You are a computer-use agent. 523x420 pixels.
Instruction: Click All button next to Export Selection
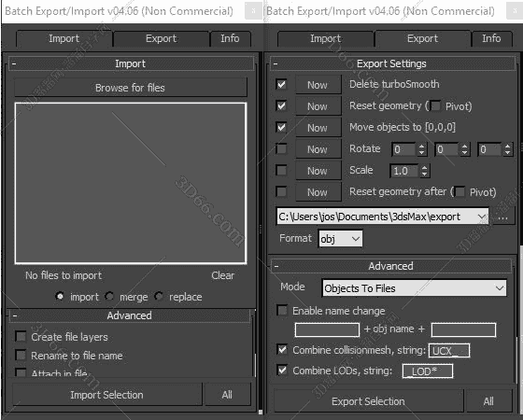pyautogui.click(x=488, y=401)
